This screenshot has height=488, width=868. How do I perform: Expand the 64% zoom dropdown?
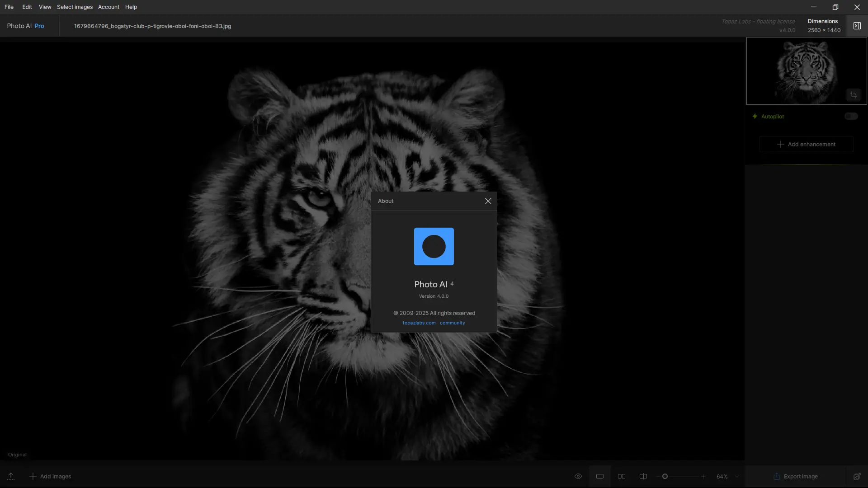pyautogui.click(x=737, y=476)
